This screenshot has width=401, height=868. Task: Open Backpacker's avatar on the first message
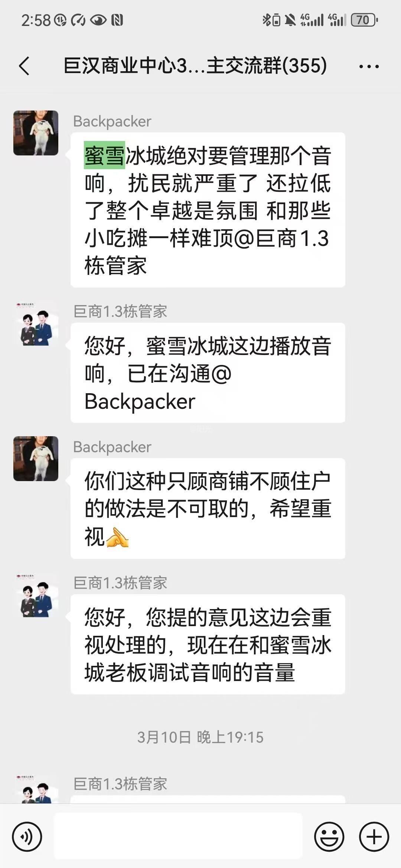36,133
